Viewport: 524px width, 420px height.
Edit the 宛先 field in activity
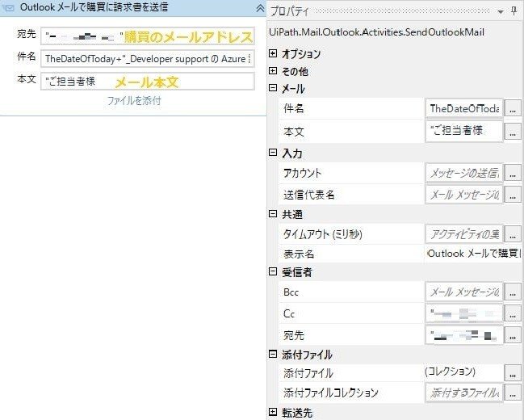pos(148,36)
